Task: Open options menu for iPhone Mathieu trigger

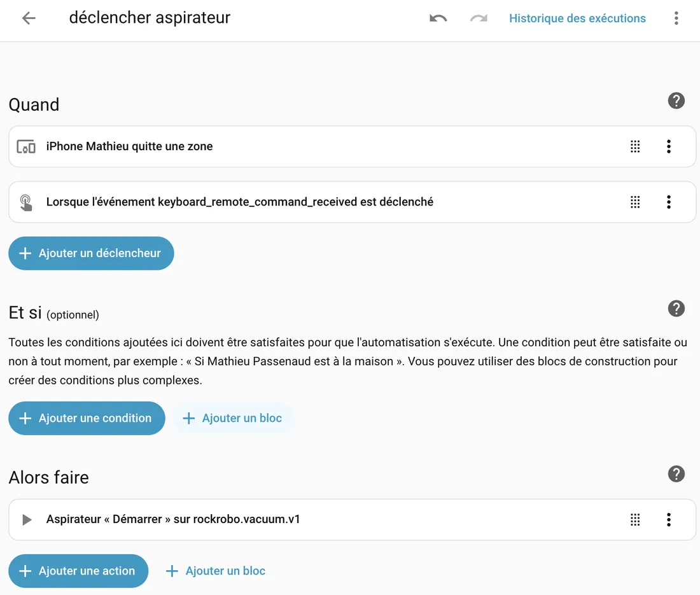Action: click(x=668, y=146)
